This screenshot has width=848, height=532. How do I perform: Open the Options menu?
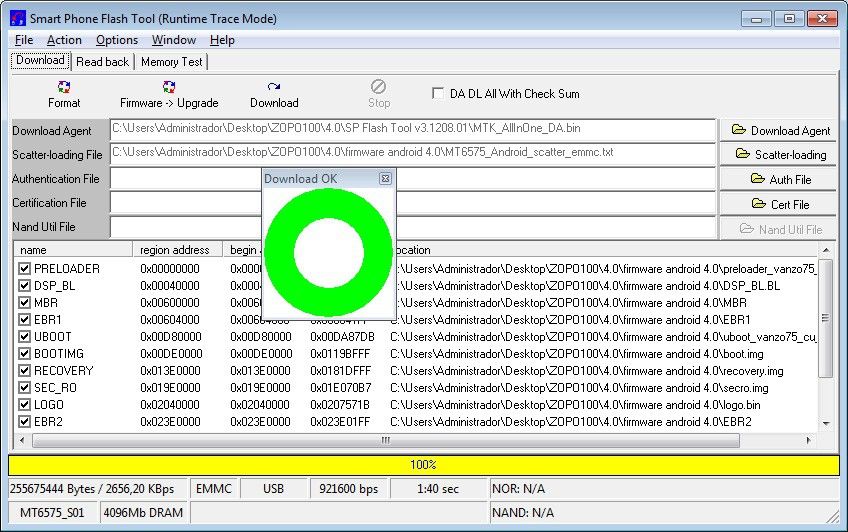117,40
